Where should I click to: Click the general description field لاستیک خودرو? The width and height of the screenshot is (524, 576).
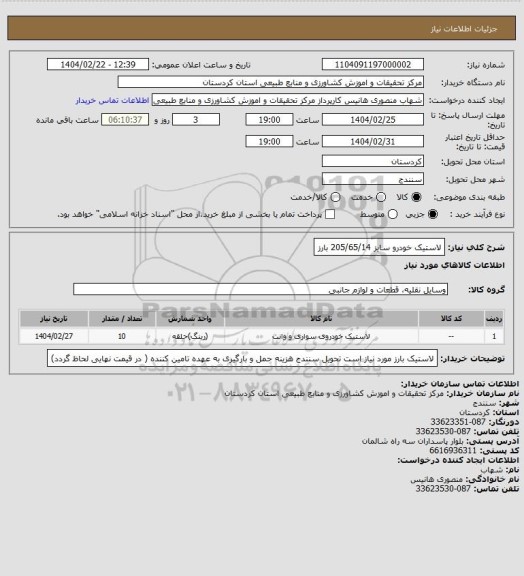(x=379, y=248)
